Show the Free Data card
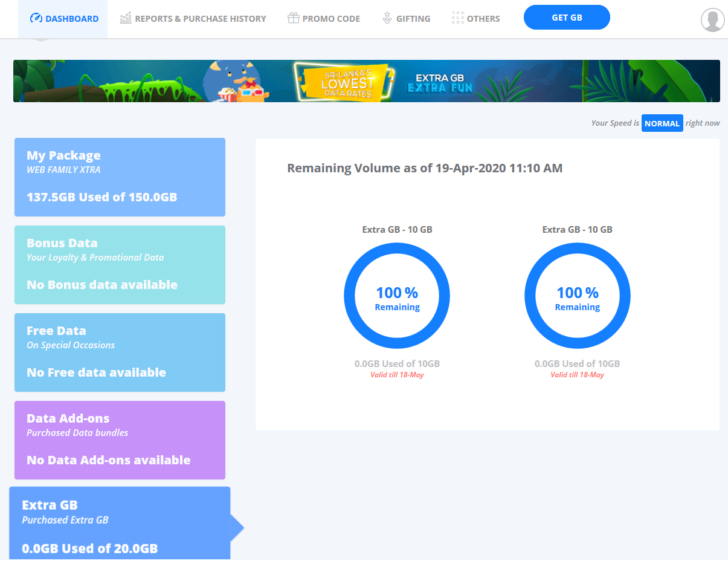Screen dimensions: 728x575 coord(120,352)
